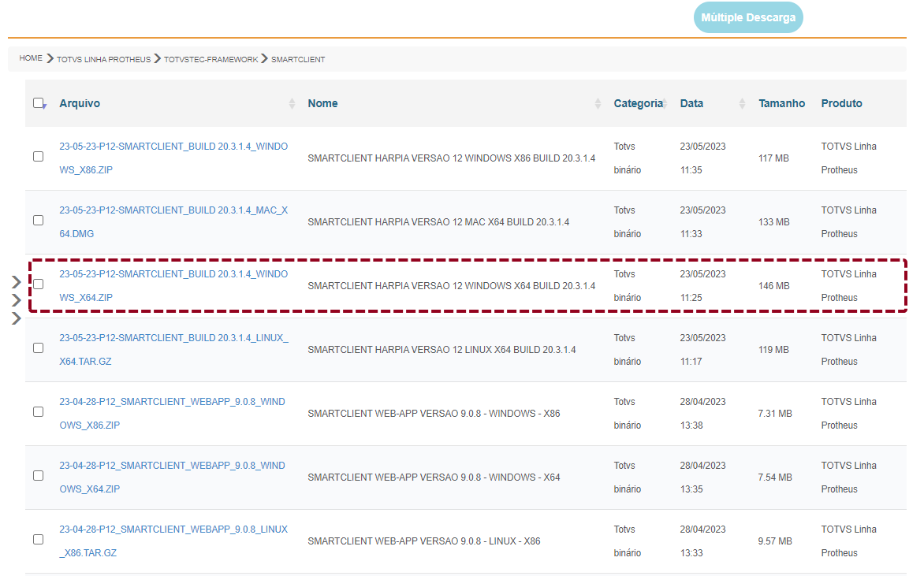Download 23-05-23-P12-SMARTCLIENT_BUILD 20.3.1.4_WINDOWS_X86.ZIP
Image resolution: width=924 pixels, height=576 pixels.
point(173,158)
